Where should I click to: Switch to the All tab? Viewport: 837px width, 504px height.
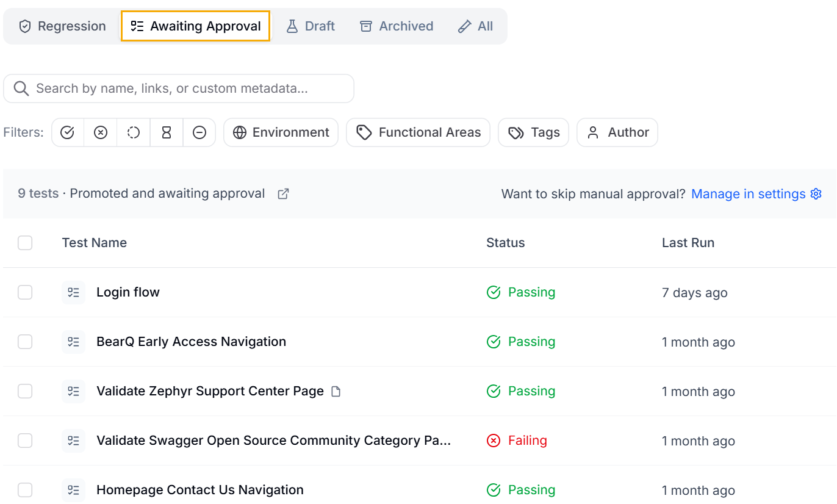click(476, 26)
